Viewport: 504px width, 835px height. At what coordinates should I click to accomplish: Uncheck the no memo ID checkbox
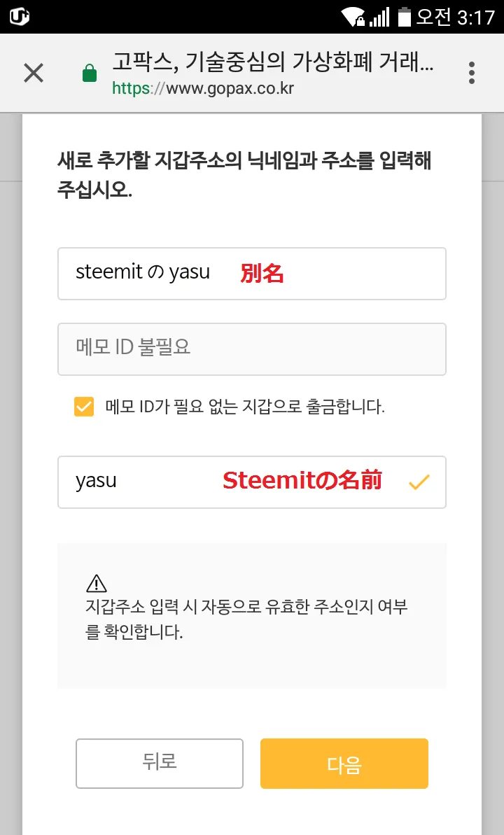pyautogui.click(x=84, y=407)
